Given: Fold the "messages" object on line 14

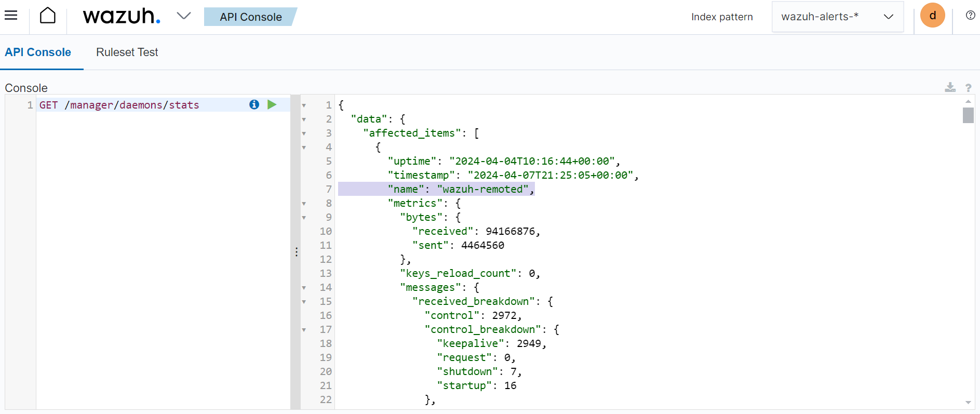Looking at the screenshot, I should (x=304, y=288).
